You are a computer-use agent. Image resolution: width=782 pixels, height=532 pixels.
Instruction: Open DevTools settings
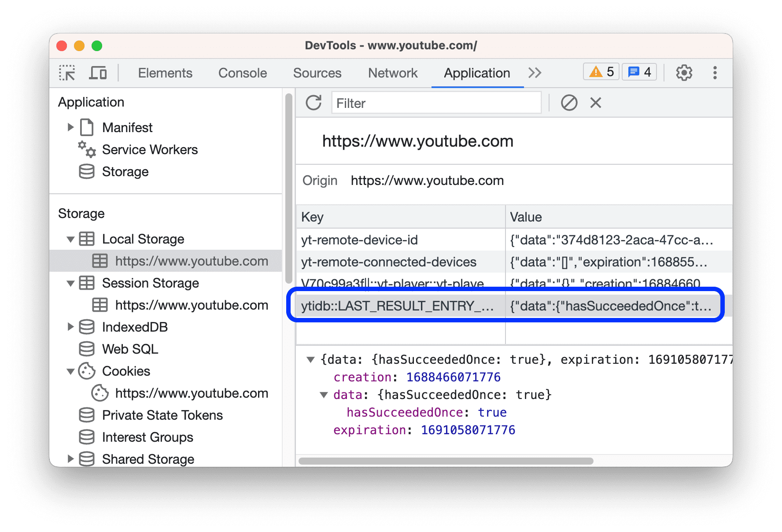[x=684, y=72]
